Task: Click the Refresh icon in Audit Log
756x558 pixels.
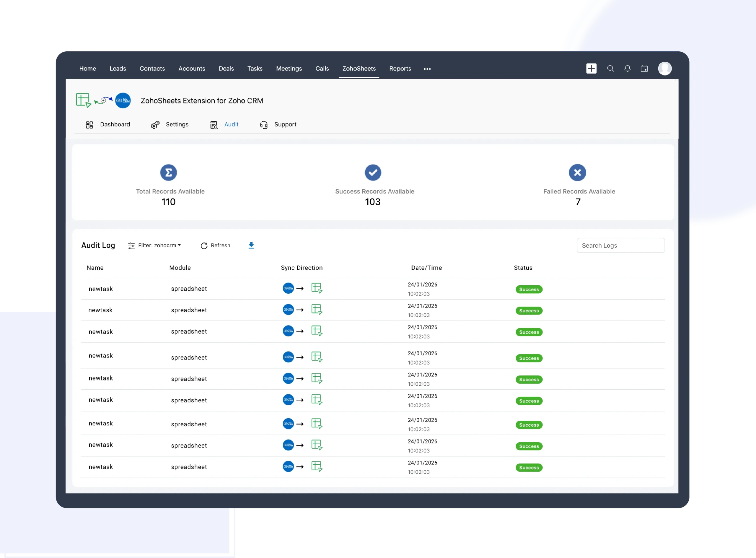Action: (204, 245)
